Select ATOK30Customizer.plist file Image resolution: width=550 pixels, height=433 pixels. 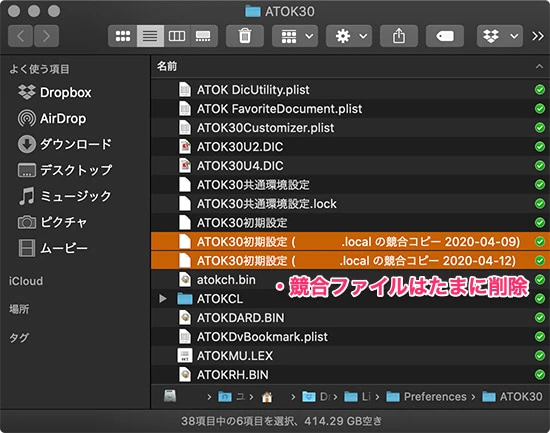point(350,127)
